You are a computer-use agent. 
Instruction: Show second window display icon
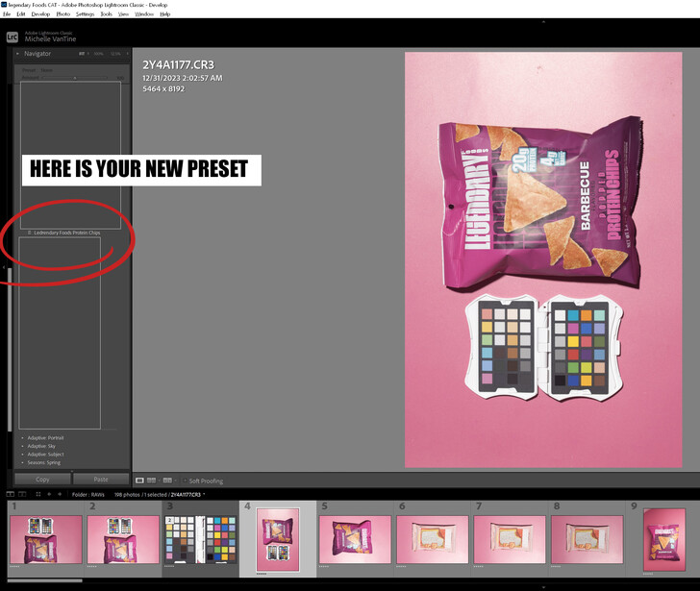[x=22, y=494]
